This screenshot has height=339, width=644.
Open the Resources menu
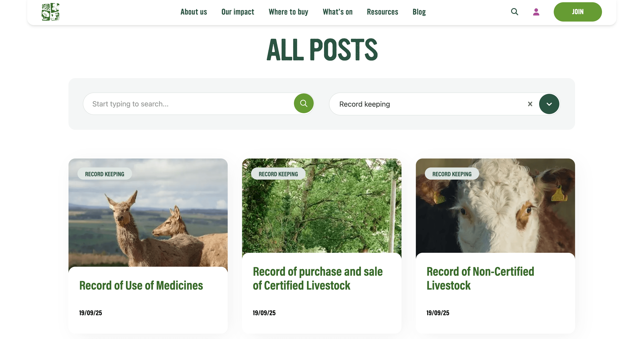382,12
